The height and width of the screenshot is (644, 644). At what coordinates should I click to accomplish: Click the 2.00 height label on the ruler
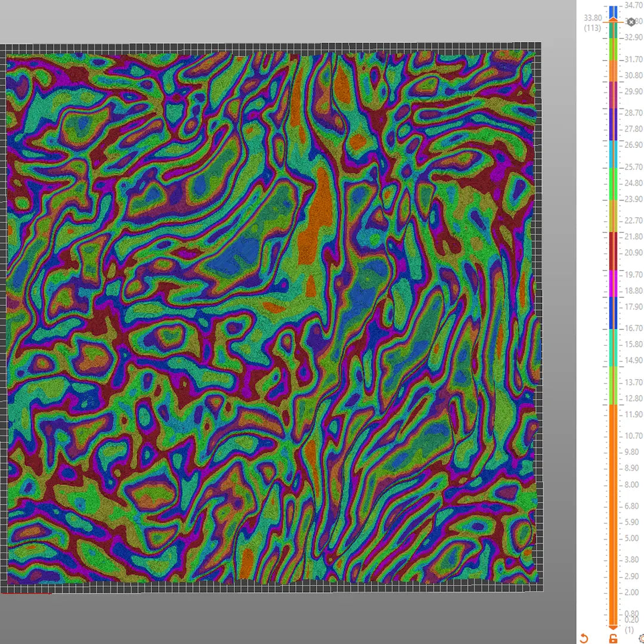tap(631, 592)
